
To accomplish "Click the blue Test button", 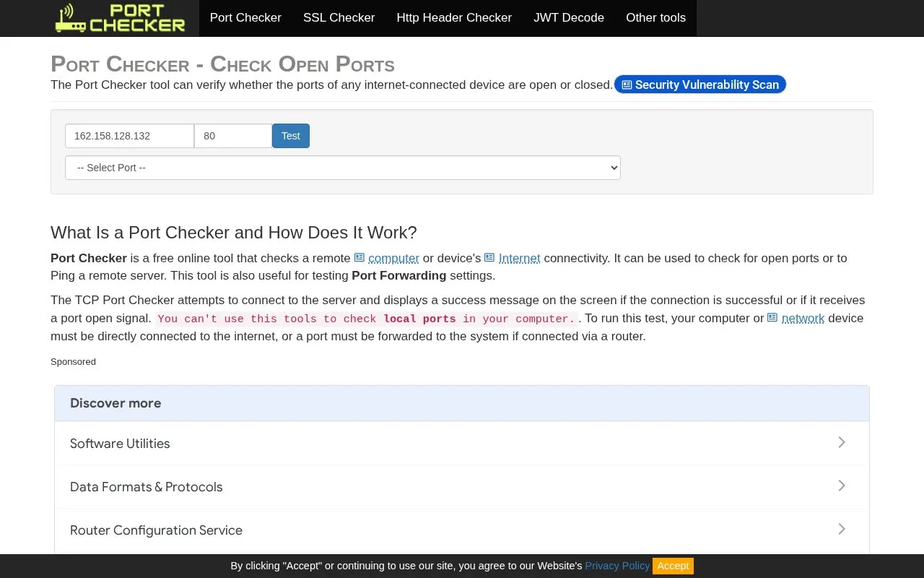I will pyautogui.click(x=291, y=136).
